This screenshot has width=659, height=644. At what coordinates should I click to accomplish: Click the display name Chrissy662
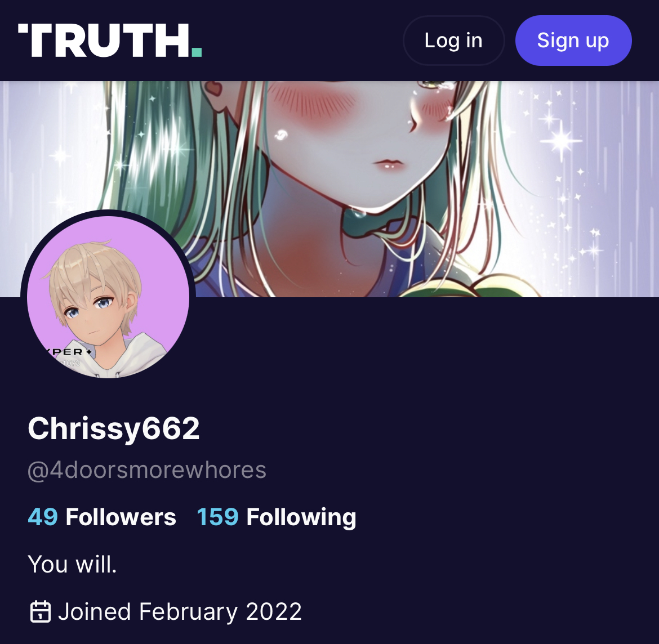[x=113, y=429]
